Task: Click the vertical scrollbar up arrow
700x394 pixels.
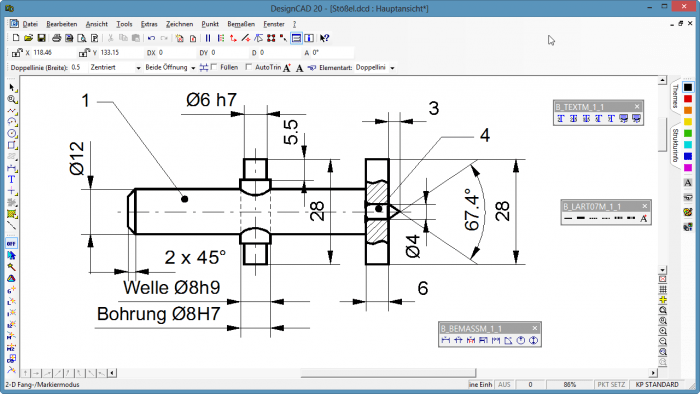Action: [662, 81]
